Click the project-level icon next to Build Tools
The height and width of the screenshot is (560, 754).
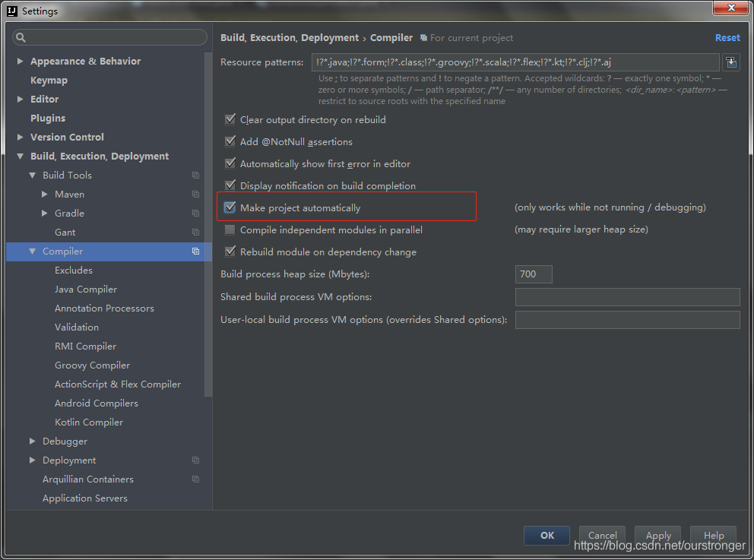[x=195, y=176]
